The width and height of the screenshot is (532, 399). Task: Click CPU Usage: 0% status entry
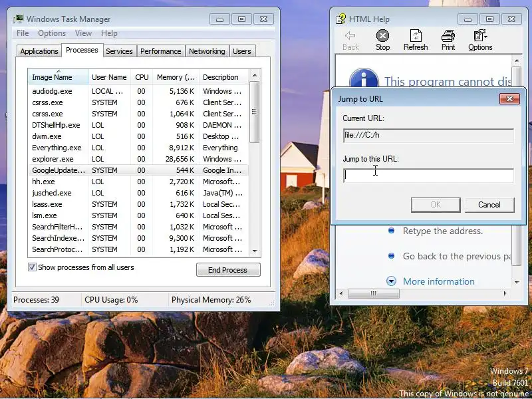[x=111, y=300]
